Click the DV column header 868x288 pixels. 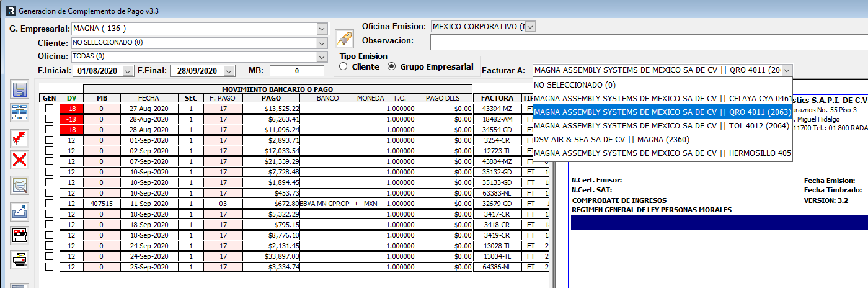72,98
